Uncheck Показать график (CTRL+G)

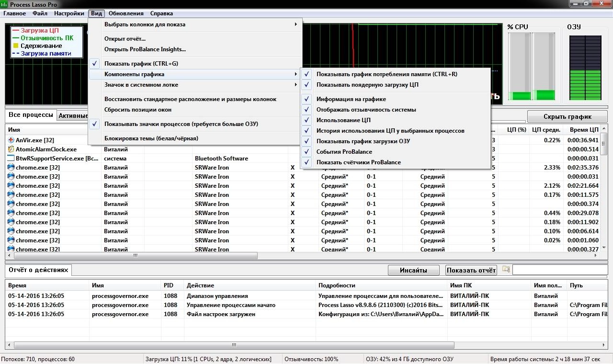[95, 64]
